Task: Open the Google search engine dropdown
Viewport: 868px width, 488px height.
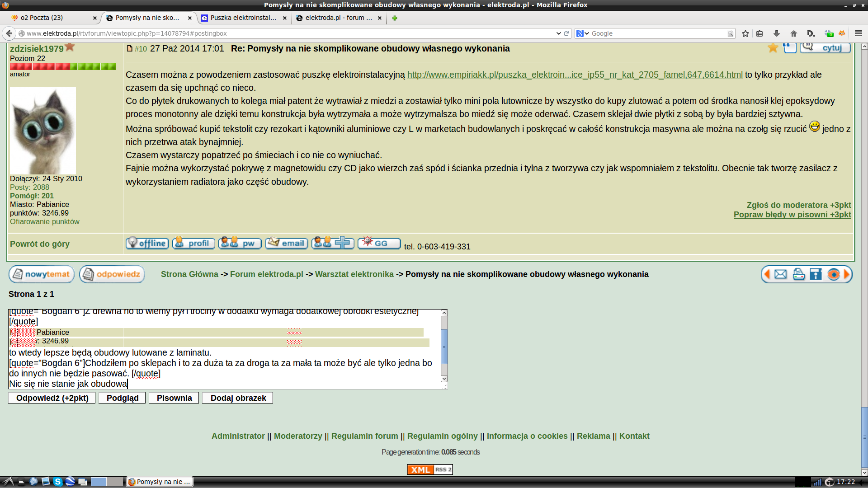Action: click(x=583, y=33)
